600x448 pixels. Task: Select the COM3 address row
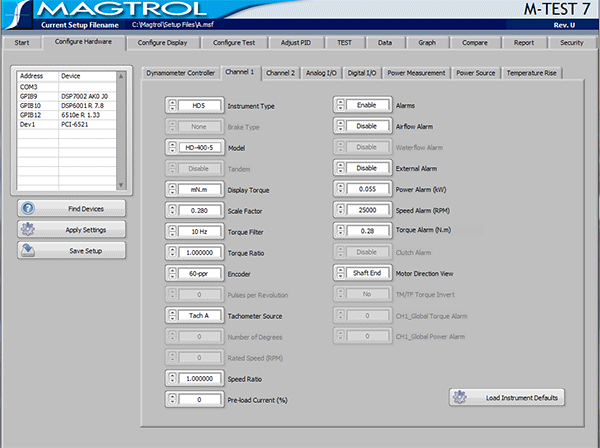[x=67, y=87]
